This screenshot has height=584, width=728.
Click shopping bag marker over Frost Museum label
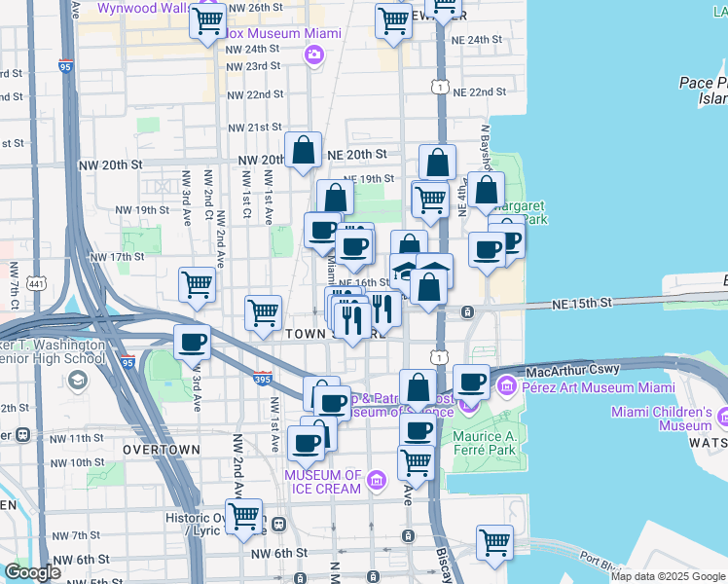click(418, 388)
